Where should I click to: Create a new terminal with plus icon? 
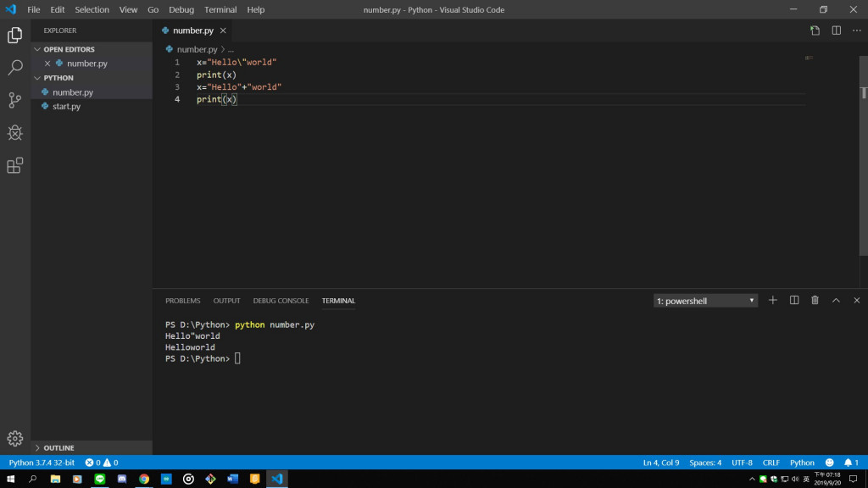(x=773, y=301)
